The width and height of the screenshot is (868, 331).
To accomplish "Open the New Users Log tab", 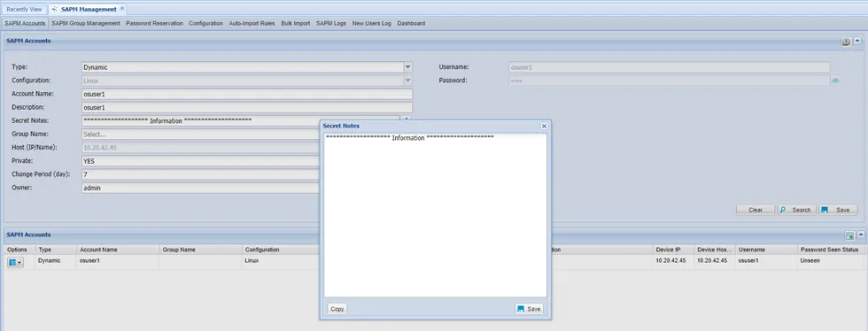I will pos(371,23).
